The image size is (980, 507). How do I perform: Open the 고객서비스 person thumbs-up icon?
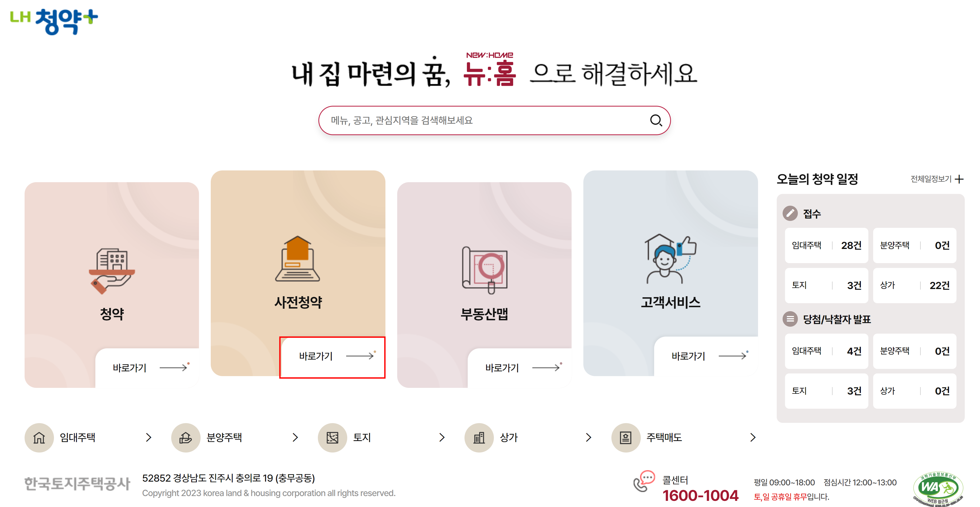pyautogui.click(x=670, y=259)
